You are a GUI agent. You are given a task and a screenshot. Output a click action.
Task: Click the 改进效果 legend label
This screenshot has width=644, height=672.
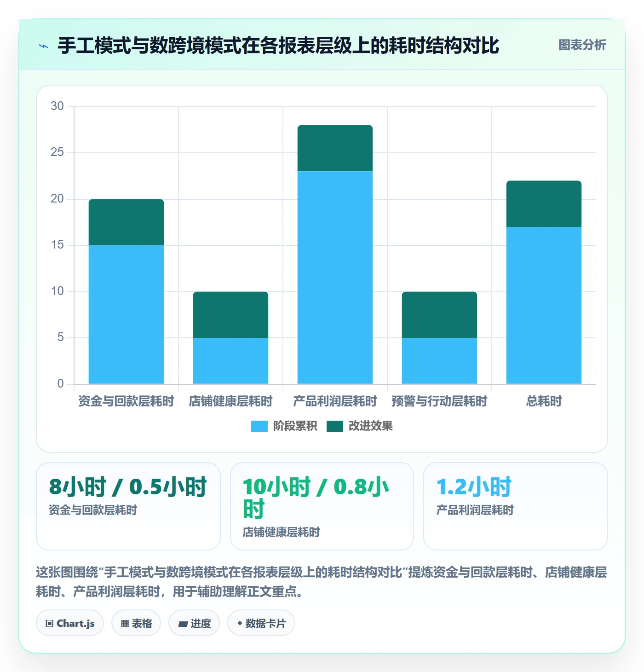pos(370,426)
